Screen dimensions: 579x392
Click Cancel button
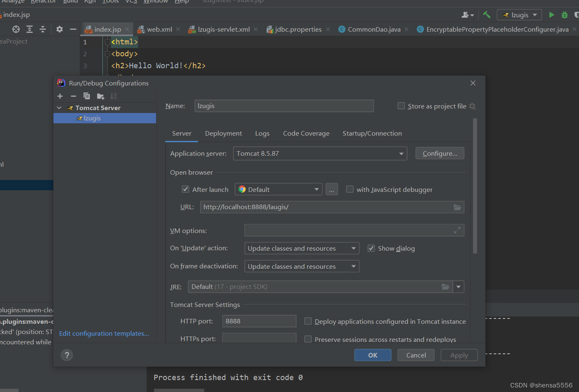[x=416, y=355]
